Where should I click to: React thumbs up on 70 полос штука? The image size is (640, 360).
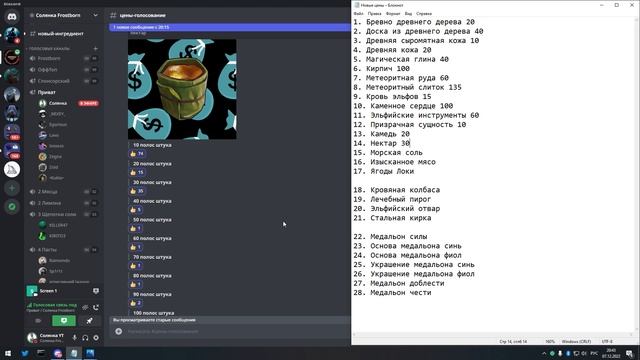[x=136, y=266]
